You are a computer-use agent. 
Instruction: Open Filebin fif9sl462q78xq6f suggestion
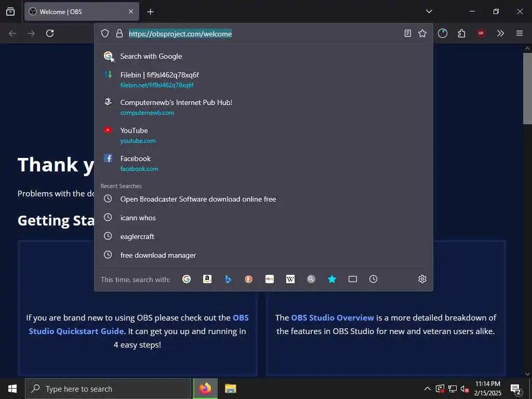(x=263, y=79)
